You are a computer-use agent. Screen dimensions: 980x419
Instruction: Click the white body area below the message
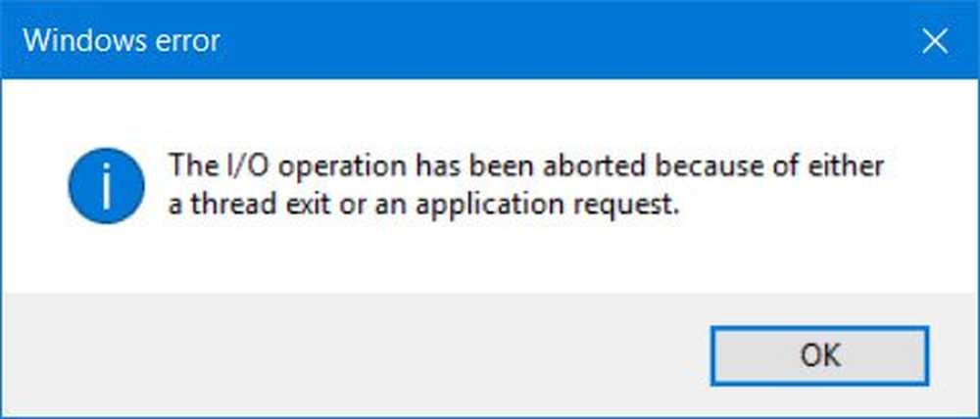coord(487,259)
